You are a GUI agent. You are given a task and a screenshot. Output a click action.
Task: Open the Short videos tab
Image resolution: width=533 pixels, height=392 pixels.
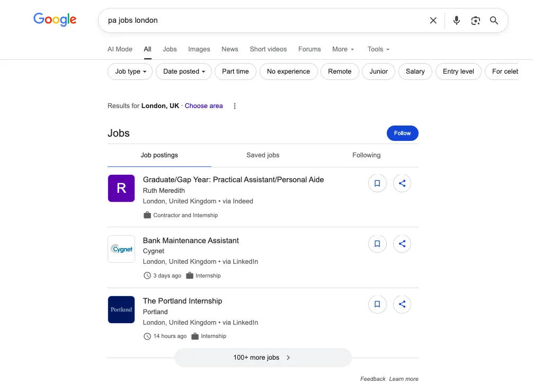pyautogui.click(x=268, y=49)
